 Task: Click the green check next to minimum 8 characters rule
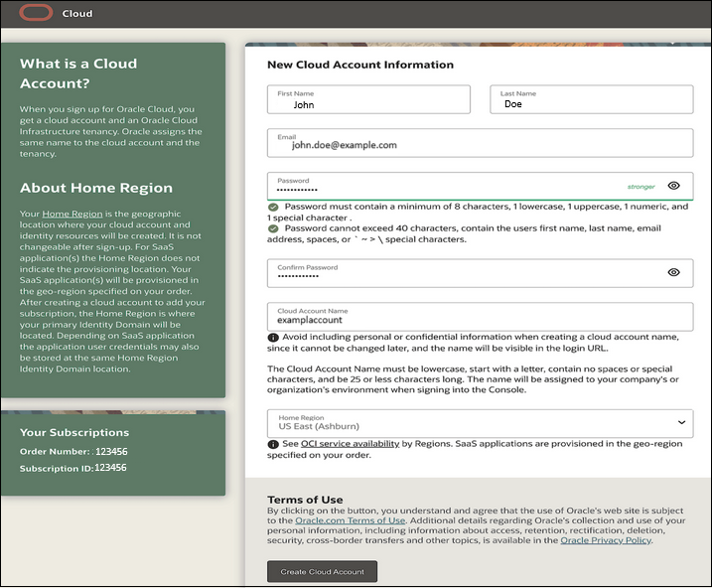[x=273, y=207]
